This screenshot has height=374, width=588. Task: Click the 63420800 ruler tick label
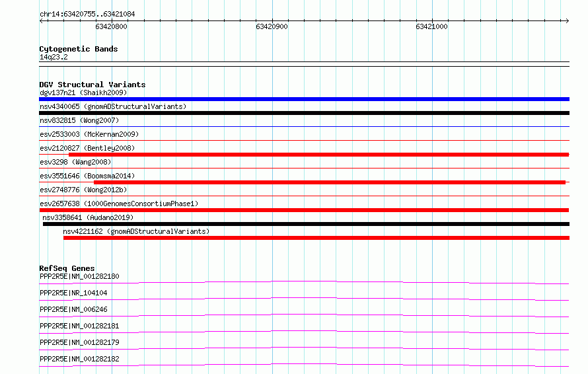click(x=111, y=26)
